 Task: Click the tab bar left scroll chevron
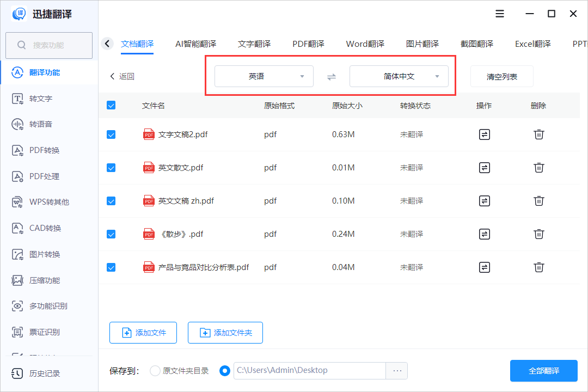pyautogui.click(x=107, y=44)
